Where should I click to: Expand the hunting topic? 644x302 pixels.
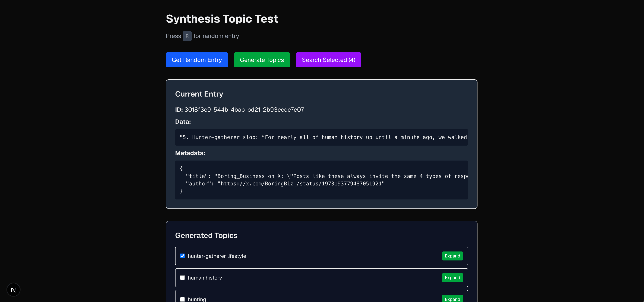(452, 299)
